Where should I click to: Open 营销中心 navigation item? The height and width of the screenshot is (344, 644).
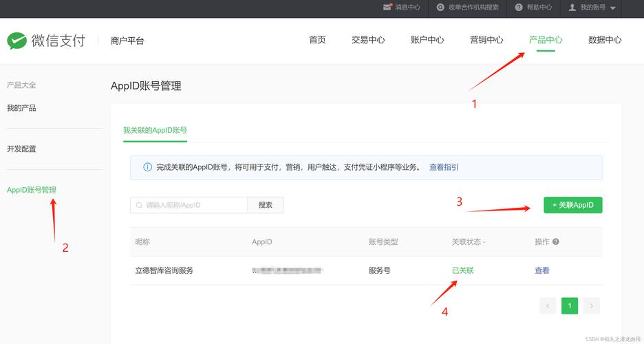486,40
